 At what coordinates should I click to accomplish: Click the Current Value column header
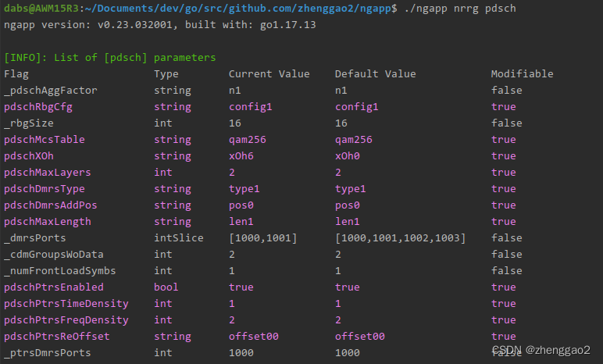coord(269,74)
